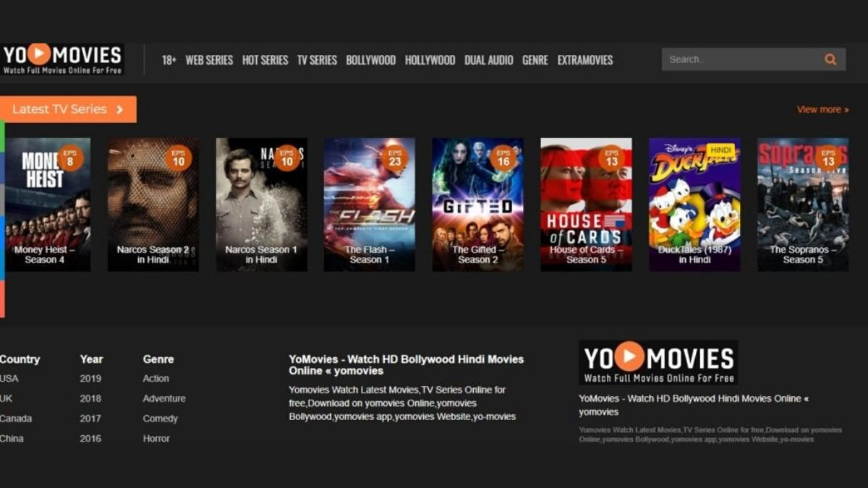The width and height of the screenshot is (868, 488).
Task: Open the Genre menu
Action: point(535,60)
